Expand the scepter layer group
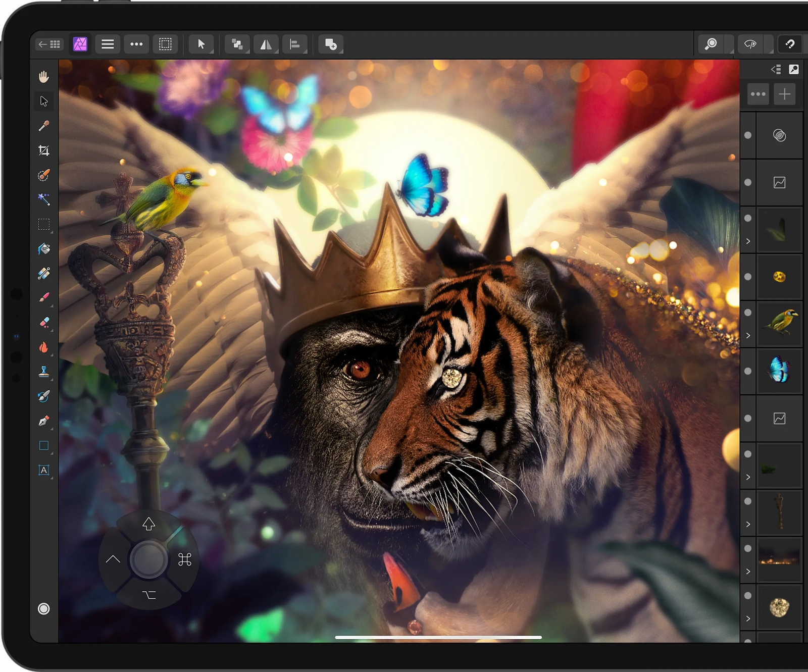Viewport: 808px width, 672px height. pos(748,525)
